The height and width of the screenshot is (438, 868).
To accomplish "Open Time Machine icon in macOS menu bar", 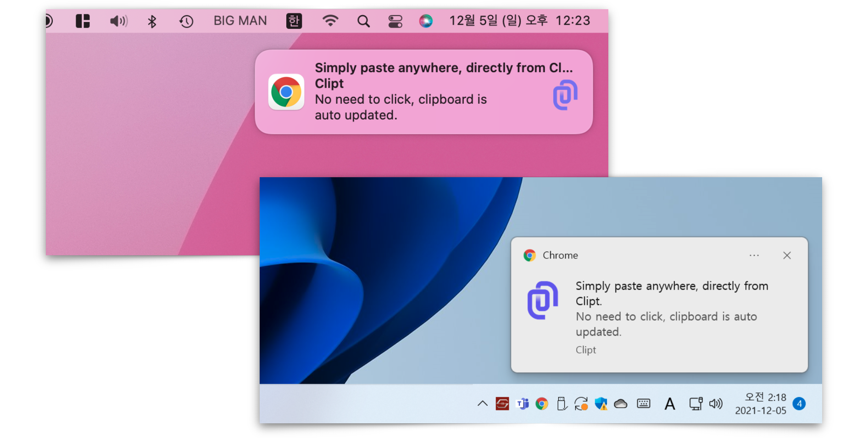I will tap(186, 21).
